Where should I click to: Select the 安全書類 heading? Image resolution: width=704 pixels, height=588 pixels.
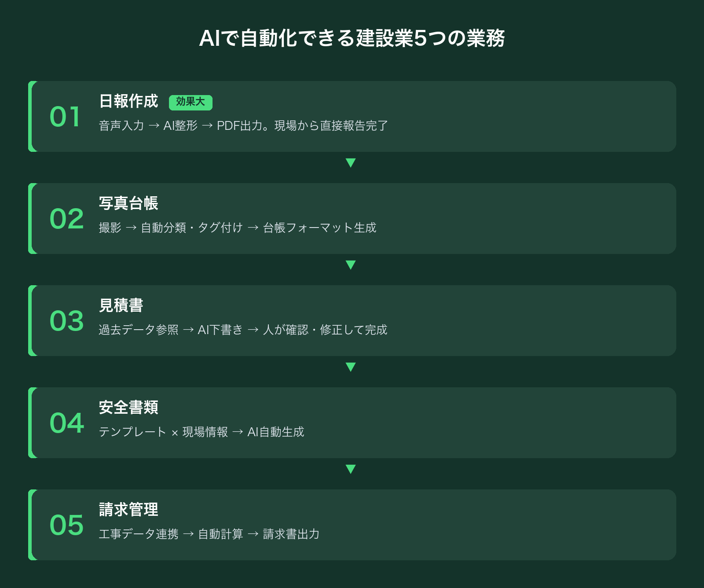(x=128, y=408)
